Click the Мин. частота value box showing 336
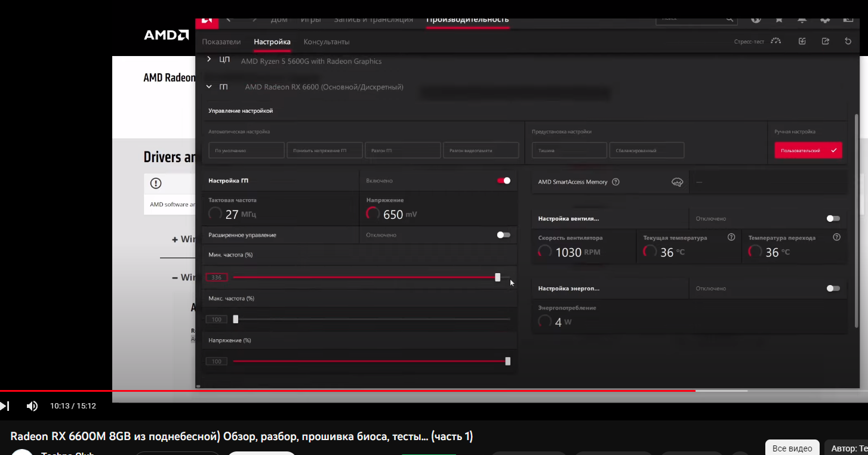Screen dimensions: 868x455 [x=217, y=277]
